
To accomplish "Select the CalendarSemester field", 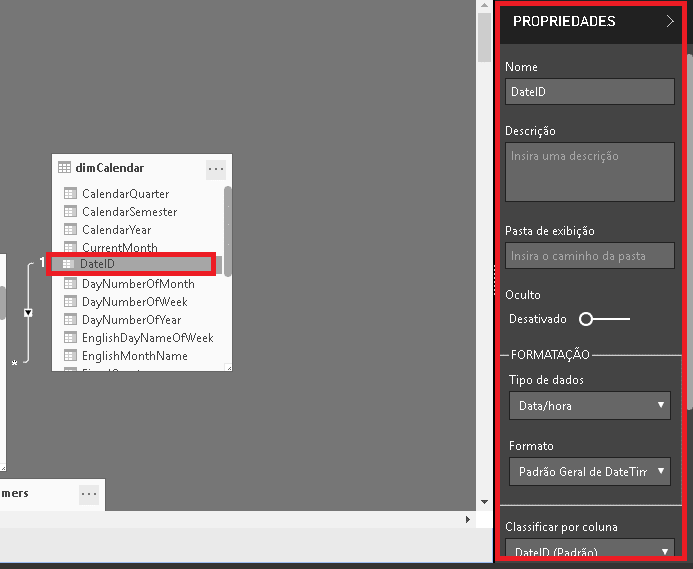I will [x=129, y=212].
